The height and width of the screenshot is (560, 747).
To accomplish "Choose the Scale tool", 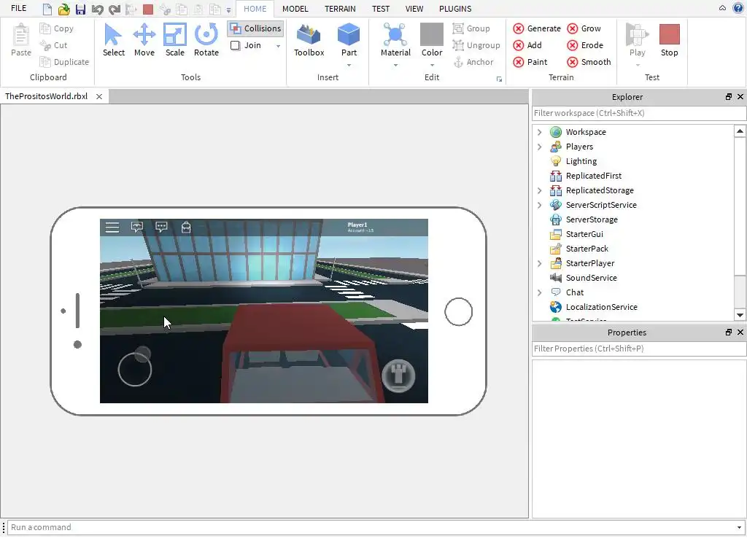I will (x=175, y=41).
